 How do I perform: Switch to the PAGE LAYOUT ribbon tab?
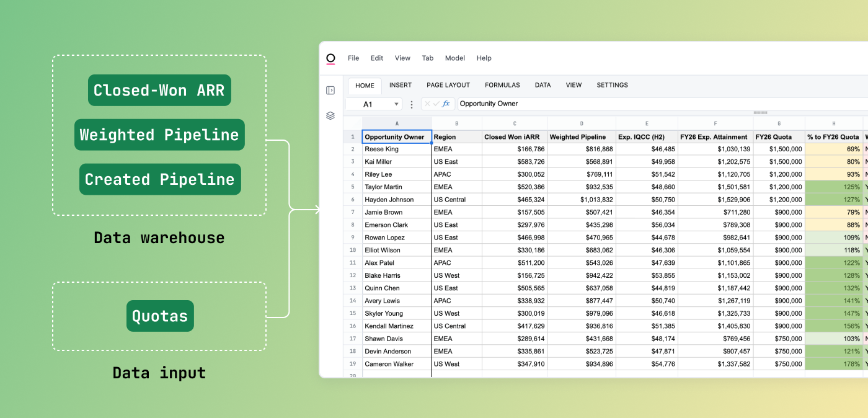[448, 85]
